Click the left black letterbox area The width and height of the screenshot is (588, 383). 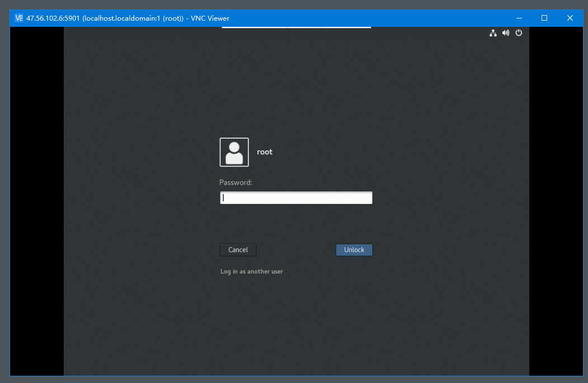pyautogui.click(x=36, y=201)
